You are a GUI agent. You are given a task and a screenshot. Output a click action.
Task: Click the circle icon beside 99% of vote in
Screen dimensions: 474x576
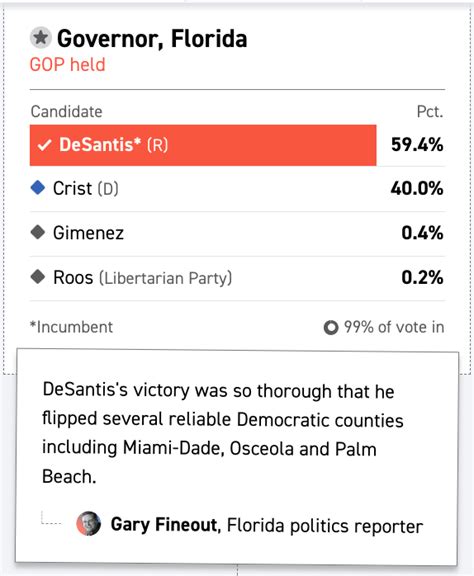tap(331, 327)
